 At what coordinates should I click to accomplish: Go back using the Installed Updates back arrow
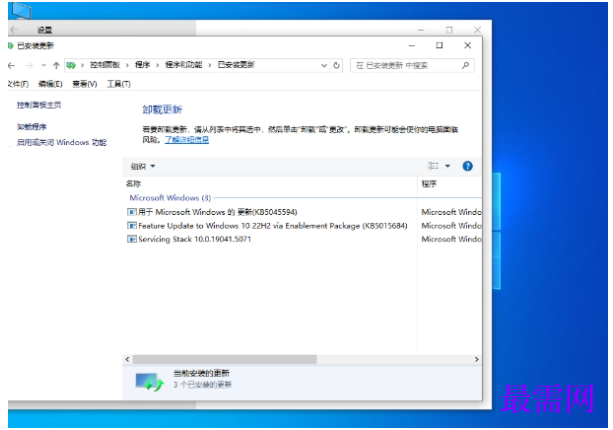[11, 66]
